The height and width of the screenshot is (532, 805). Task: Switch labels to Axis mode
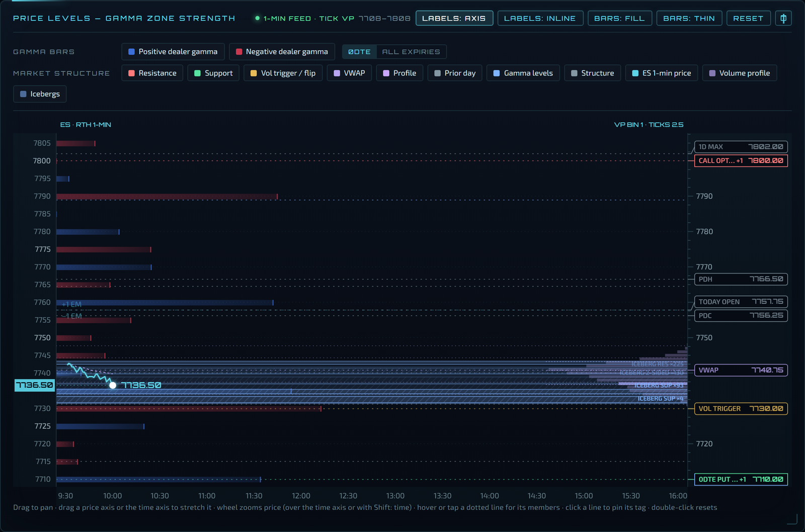454,18
